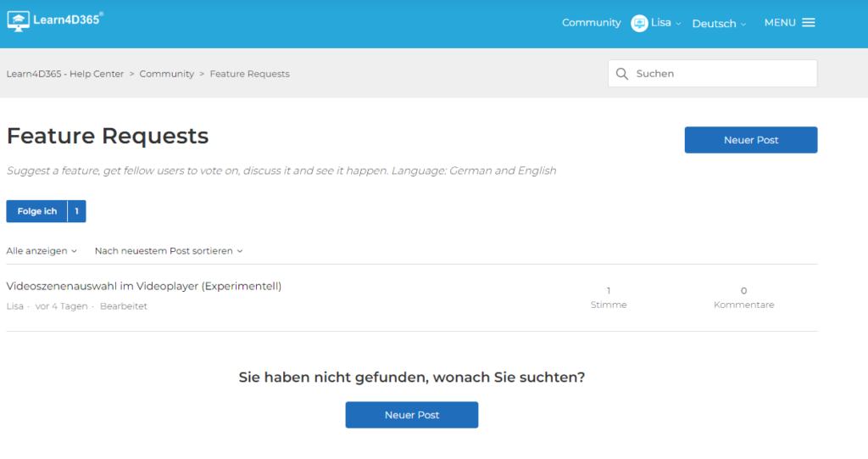Toggle the Folge ich follow button
The image size is (868, 459).
pyautogui.click(x=37, y=211)
